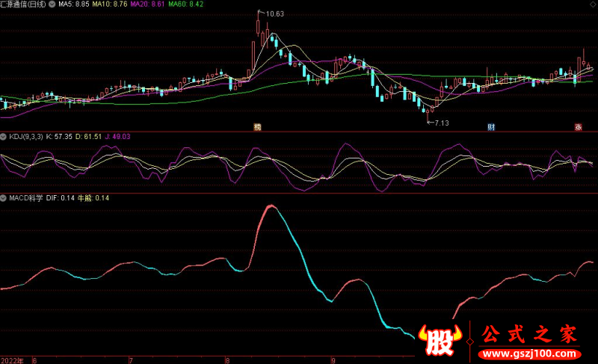Click the 10.63 high price arrow marker
Image resolution: width=598 pixels, height=364 pixels.
pyautogui.click(x=271, y=13)
